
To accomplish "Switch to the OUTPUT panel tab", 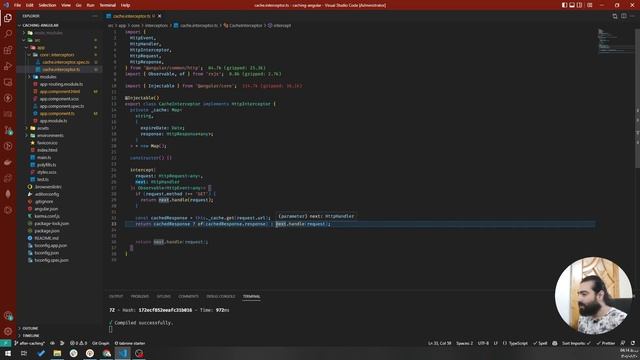I will tap(116, 296).
